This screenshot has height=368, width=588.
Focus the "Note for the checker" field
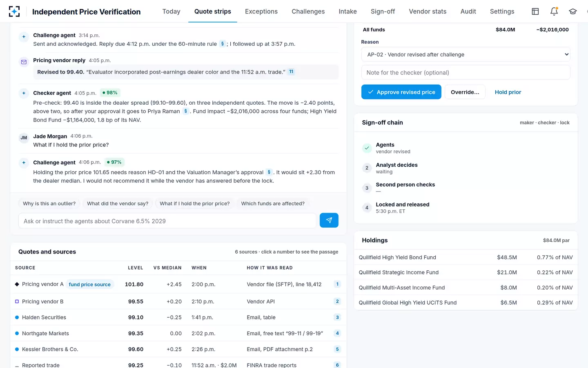[x=465, y=72]
